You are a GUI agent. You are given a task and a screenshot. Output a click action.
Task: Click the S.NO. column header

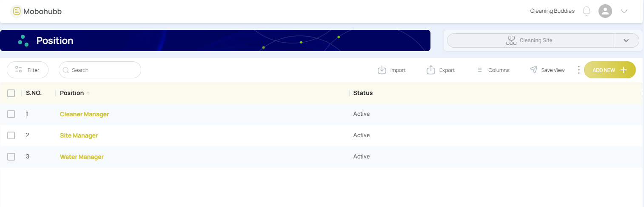point(34,93)
